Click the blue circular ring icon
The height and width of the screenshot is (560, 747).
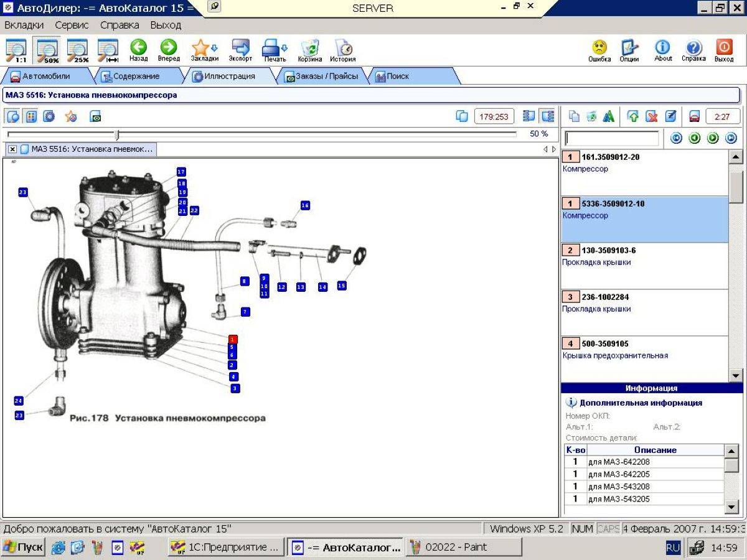coord(49,116)
